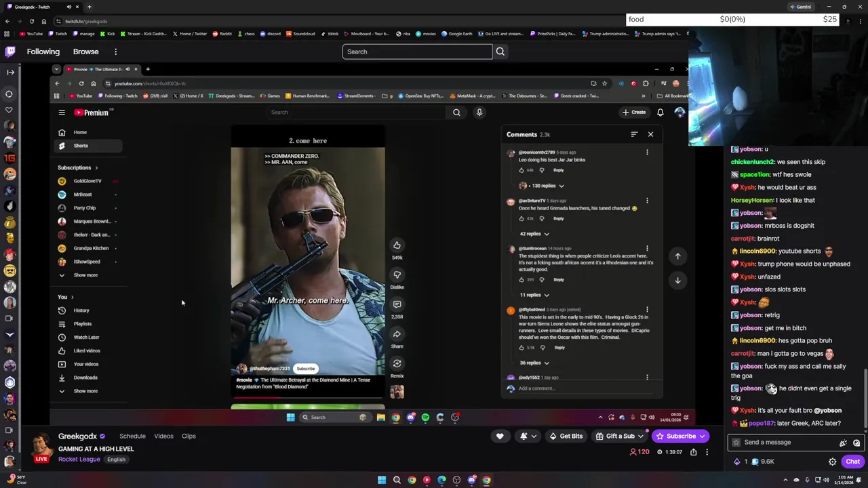Open stream more options three dots
Viewport: 868px width, 488px height.
tap(707, 452)
